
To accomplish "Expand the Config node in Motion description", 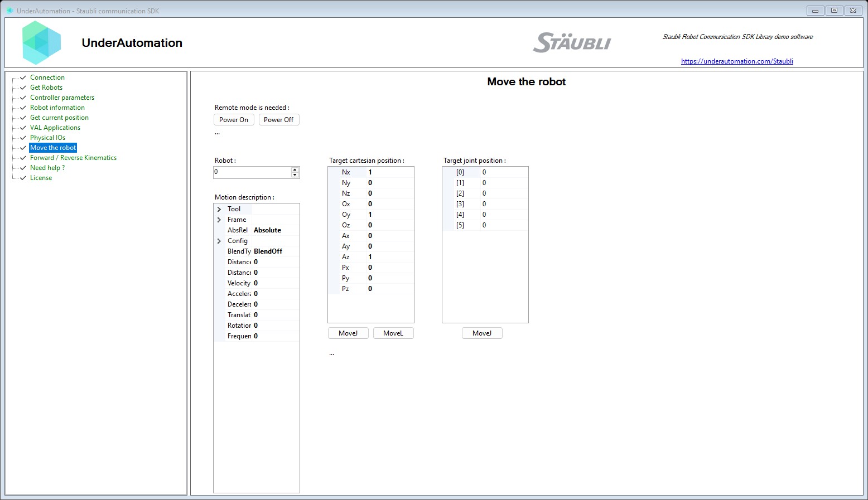I will [219, 240].
